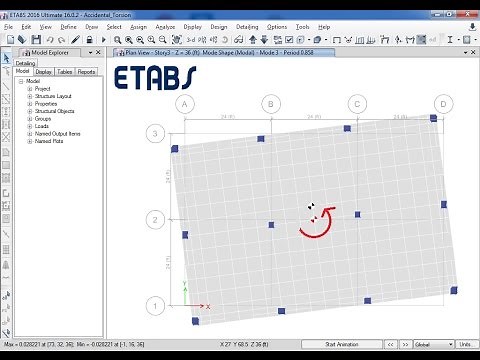
Task: Click the pan hand icon
Action: click(177, 40)
